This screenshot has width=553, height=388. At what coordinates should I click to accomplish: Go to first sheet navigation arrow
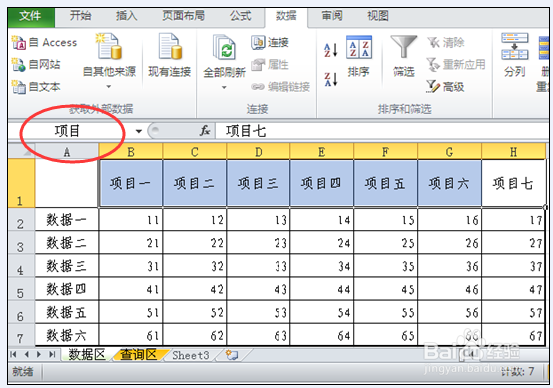14,354
